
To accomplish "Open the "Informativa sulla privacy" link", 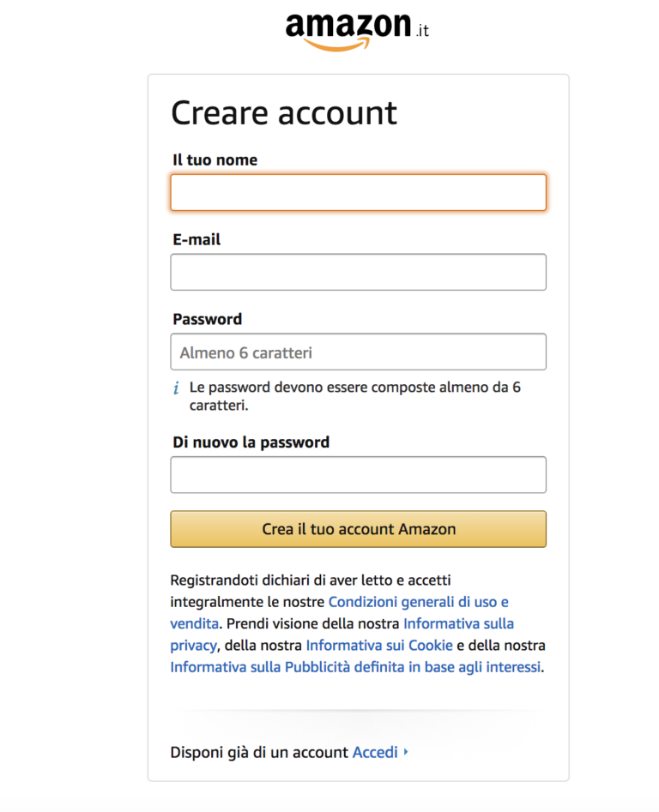I will [x=458, y=623].
